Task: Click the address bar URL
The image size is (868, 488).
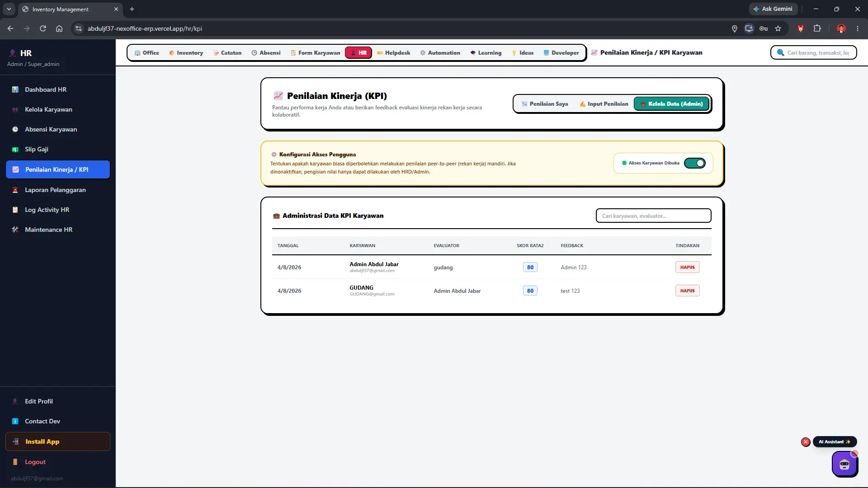Action: (145, 28)
